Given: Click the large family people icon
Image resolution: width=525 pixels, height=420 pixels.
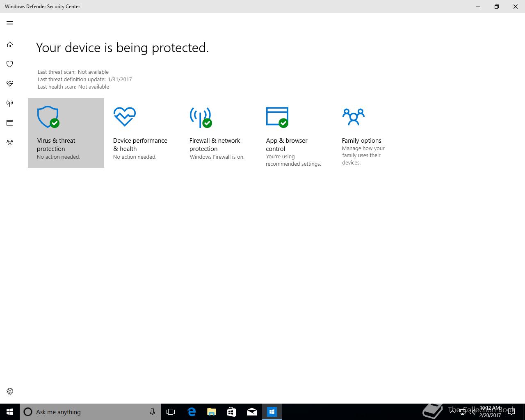Looking at the screenshot, I should point(353,116).
